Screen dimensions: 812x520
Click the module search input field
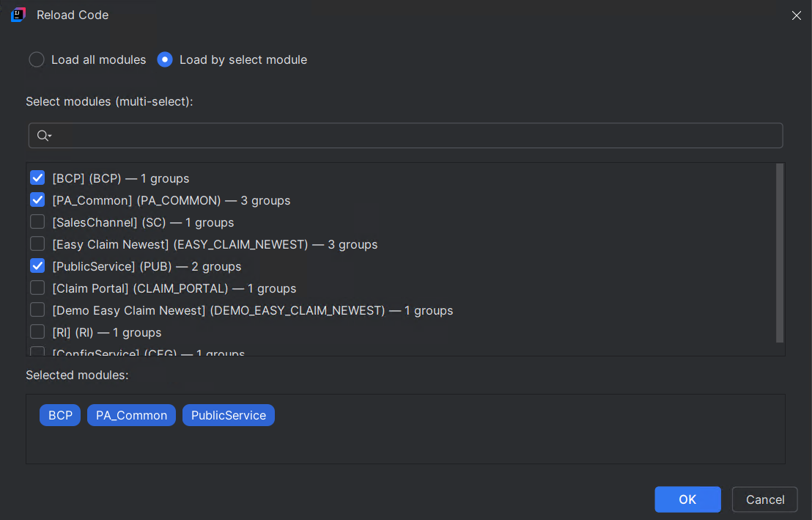(x=405, y=135)
